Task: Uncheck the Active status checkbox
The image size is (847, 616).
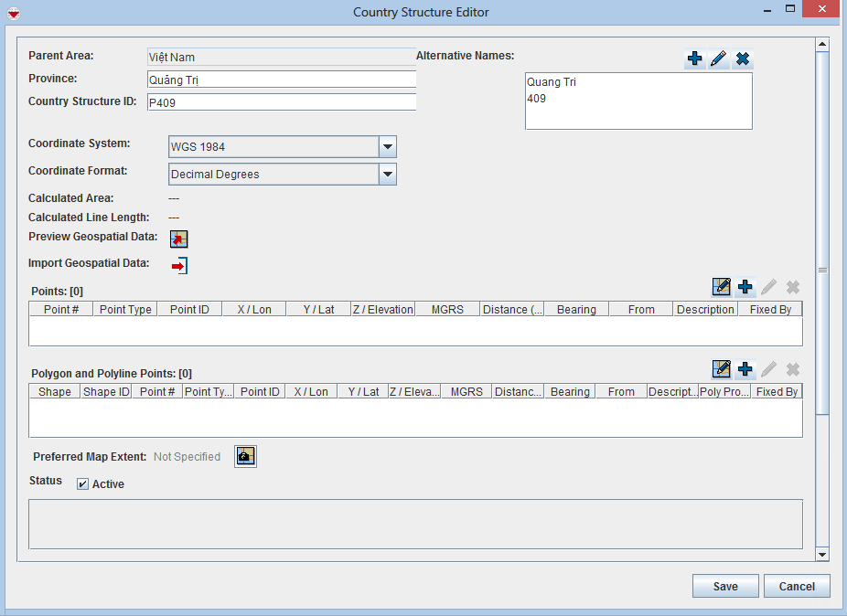Action: tap(83, 484)
